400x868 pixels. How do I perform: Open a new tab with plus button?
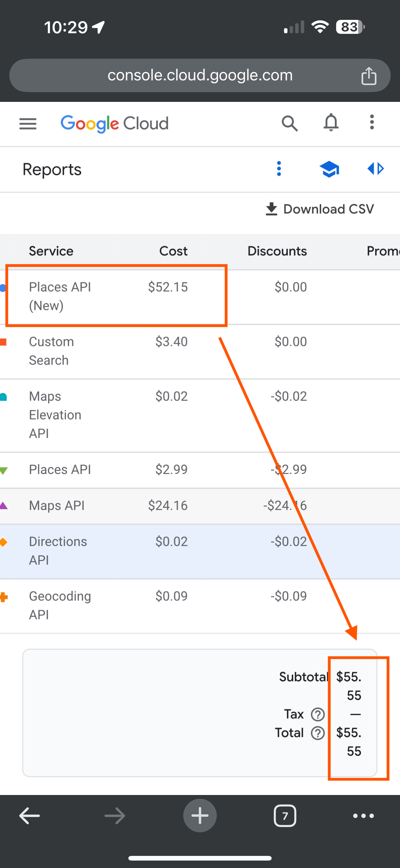pos(200,816)
